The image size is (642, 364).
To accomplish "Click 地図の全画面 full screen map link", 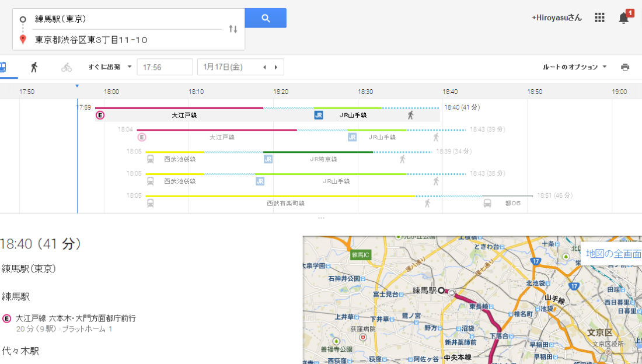I will (613, 254).
